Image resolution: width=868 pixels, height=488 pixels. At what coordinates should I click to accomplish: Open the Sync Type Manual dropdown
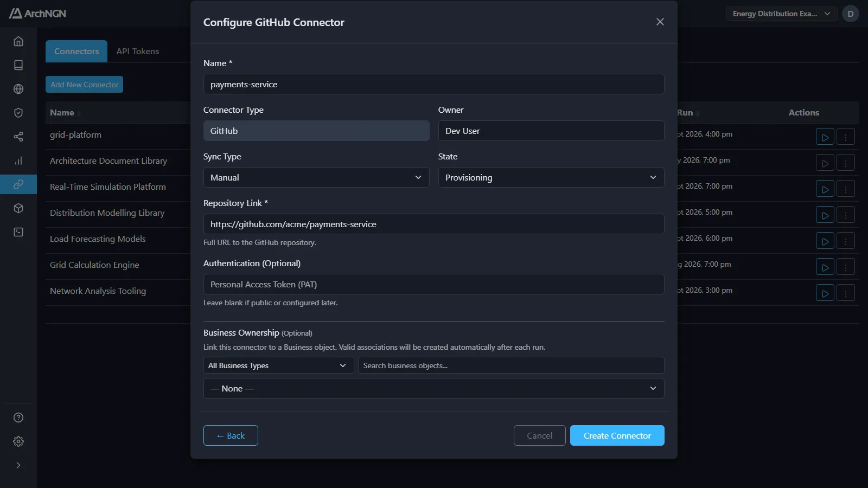[316, 177]
